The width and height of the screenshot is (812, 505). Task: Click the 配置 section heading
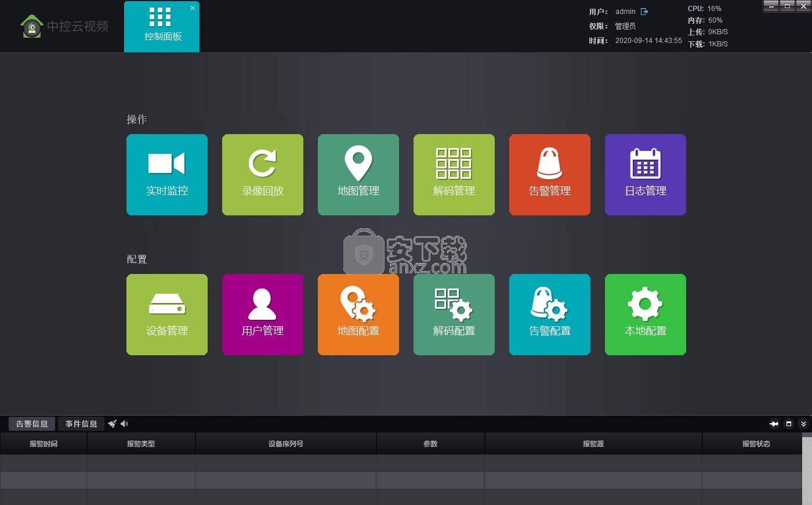pos(137,259)
